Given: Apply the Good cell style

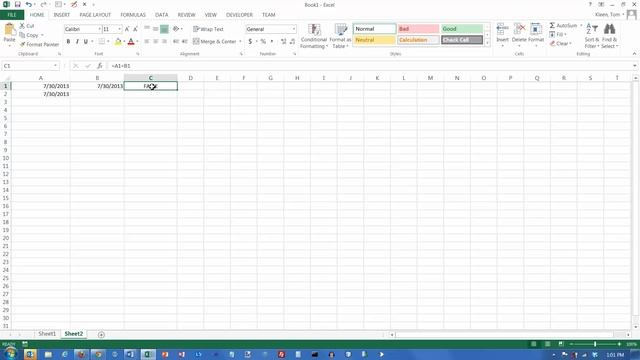Looking at the screenshot, I should [462, 29].
